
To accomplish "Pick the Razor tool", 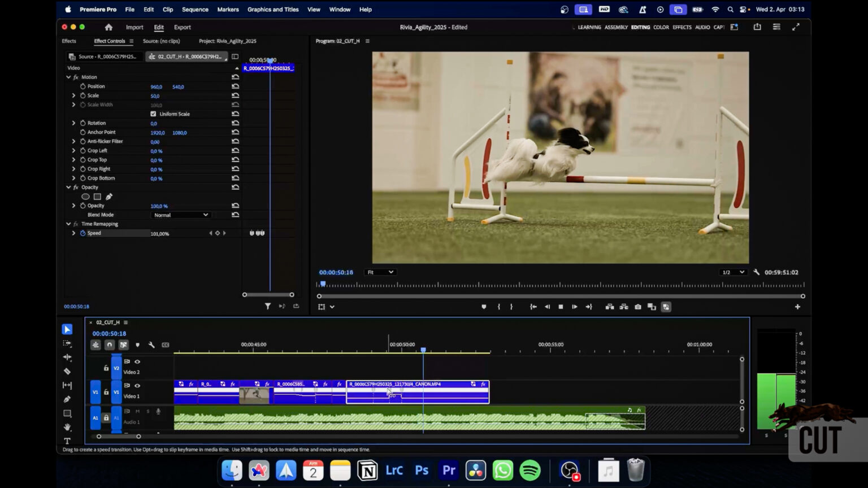I will pyautogui.click(x=67, y=371).
